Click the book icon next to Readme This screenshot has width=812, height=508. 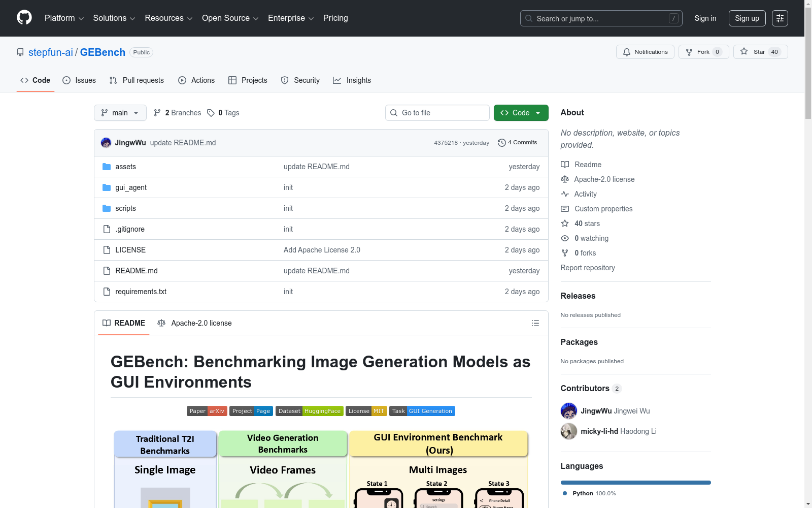(x=565, y=165)
